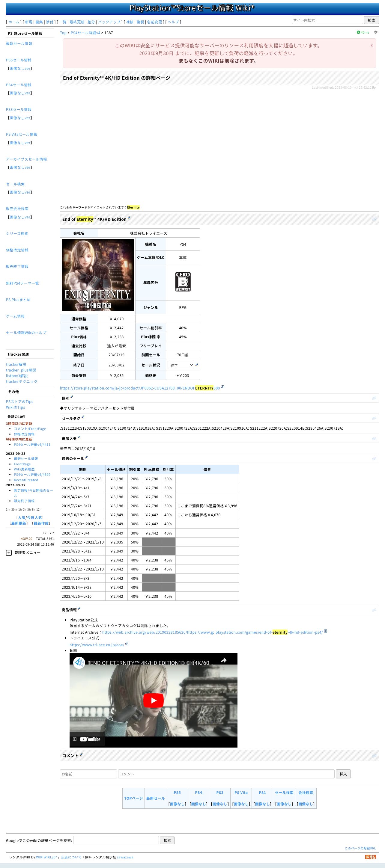This screenshot has width=385, height=868.
Task: Click the 挿入 comment button
Action: pos(343,774)
